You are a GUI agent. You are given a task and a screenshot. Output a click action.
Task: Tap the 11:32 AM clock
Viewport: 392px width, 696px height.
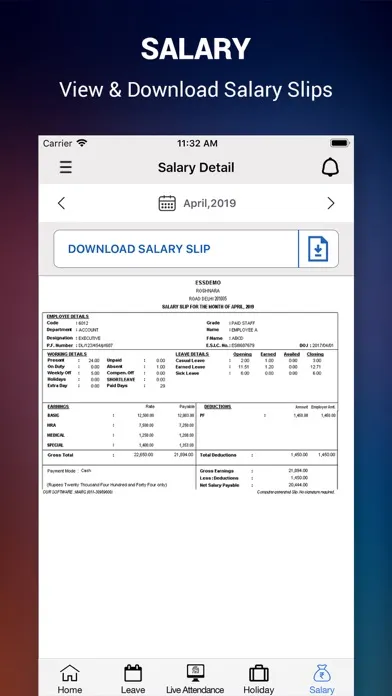(197, 143)
